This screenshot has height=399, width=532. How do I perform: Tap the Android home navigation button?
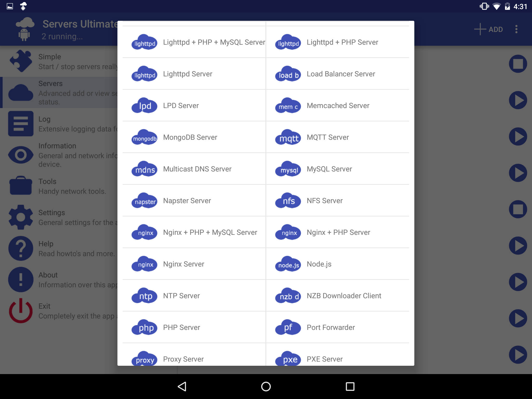click(266, 387)
